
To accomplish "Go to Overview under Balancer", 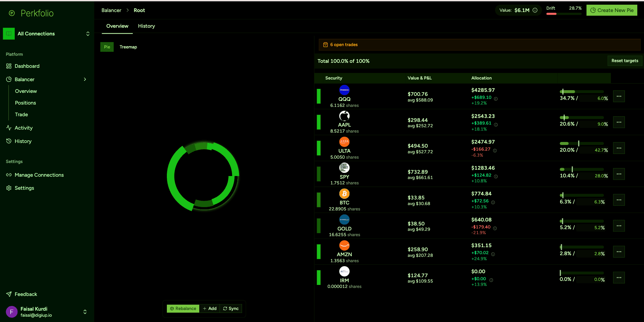I will pos(26,91).
